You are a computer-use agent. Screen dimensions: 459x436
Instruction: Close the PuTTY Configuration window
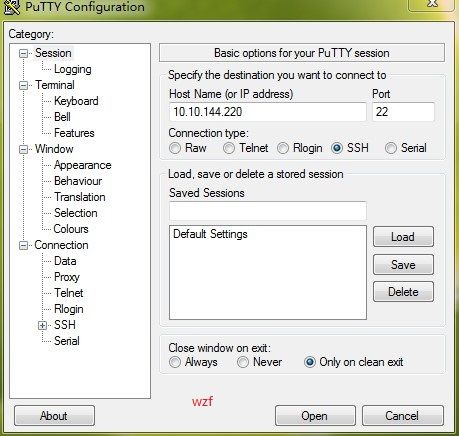[432, 5]
